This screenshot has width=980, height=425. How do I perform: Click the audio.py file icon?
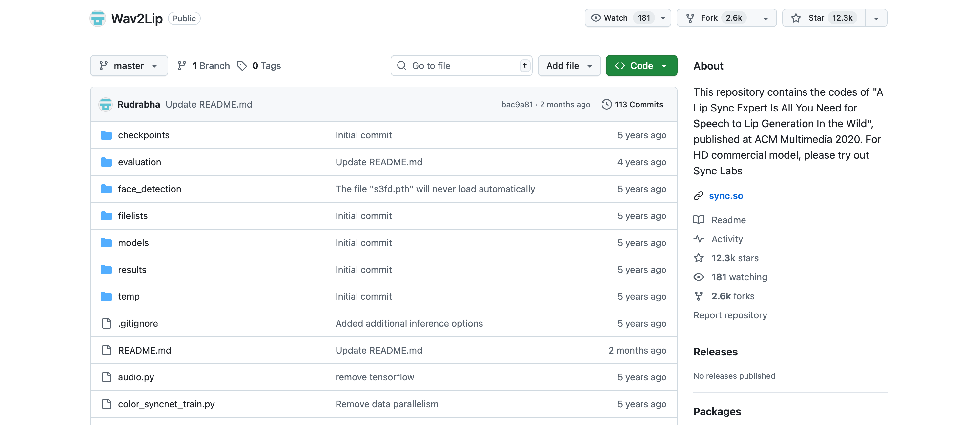pyautogui.click(x=107, y=377)
